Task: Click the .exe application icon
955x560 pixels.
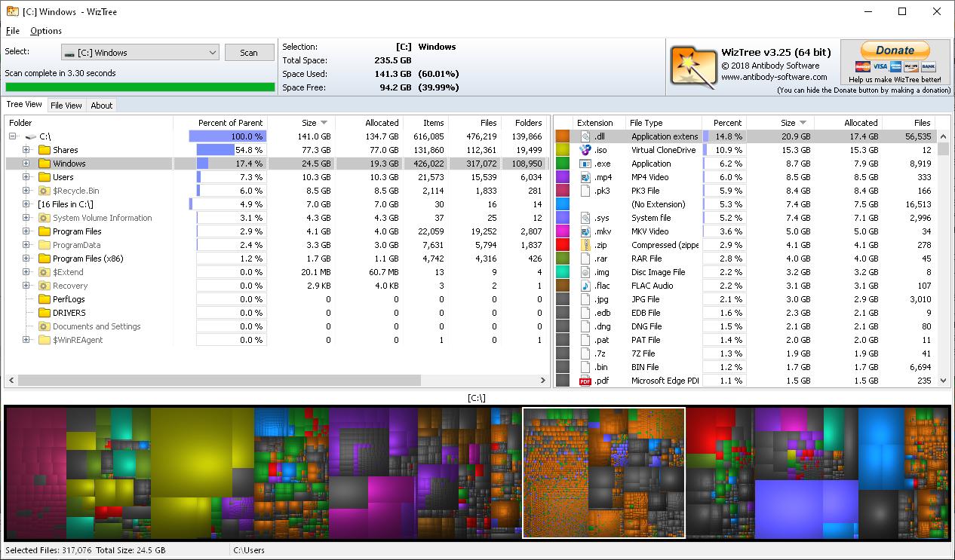Action: pyautogui.click(x=585, y=164)
